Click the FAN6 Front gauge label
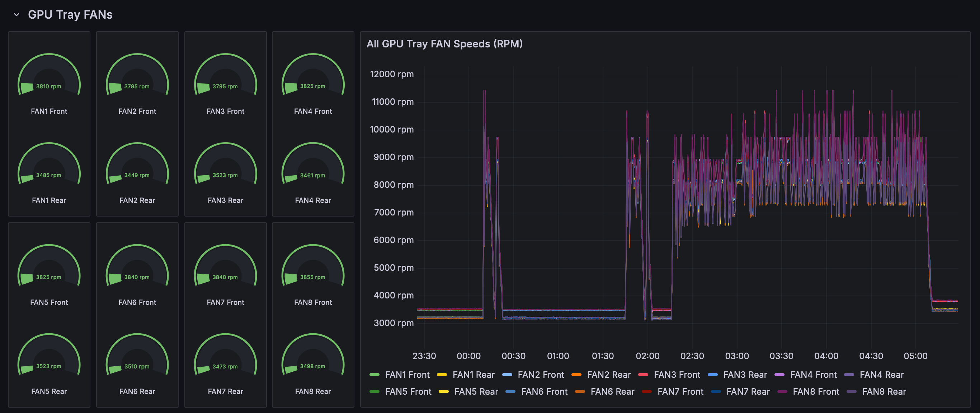The image size is (980, 413). click(x=137, y=302)
